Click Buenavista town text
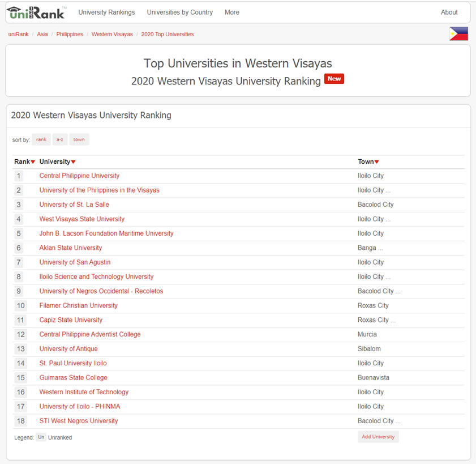Screen dimensions: 476x464 coord(374,378)
